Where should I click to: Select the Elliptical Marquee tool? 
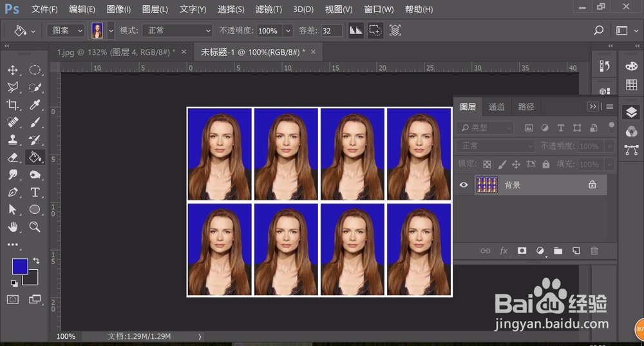tap(35, 70)
